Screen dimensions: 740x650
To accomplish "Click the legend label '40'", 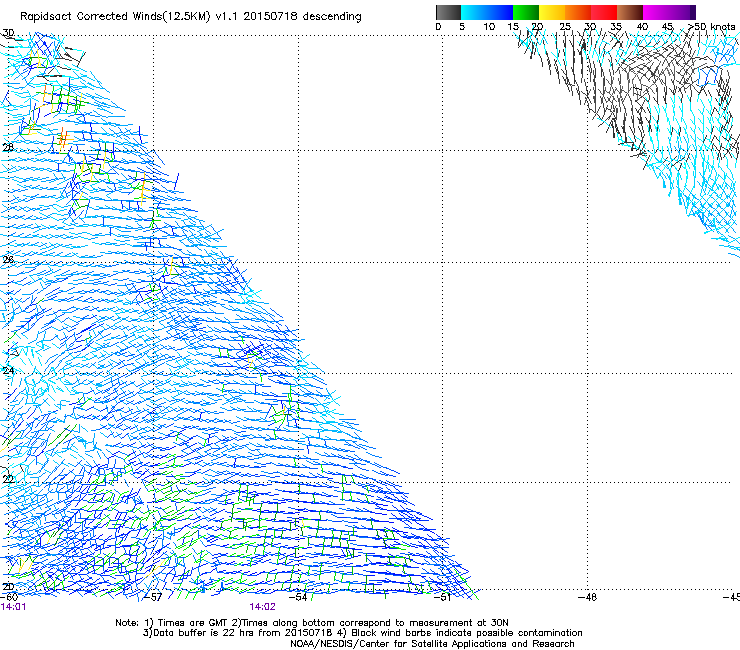I will tap(642, 27).
